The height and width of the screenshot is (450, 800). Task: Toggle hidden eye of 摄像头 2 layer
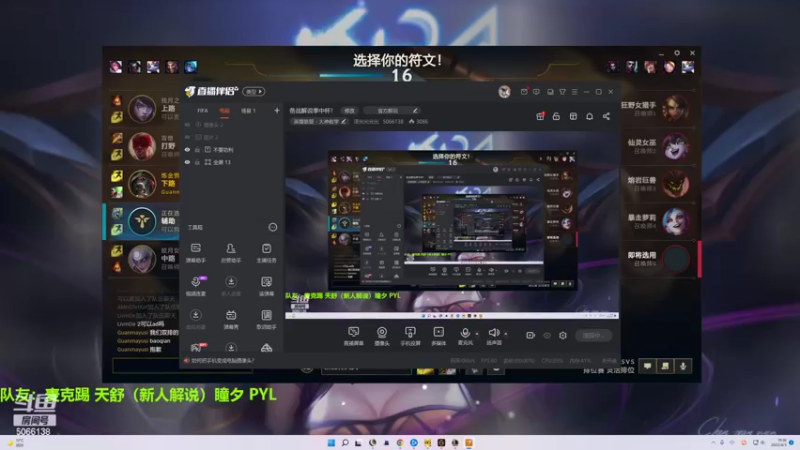[x=187, y=125]
